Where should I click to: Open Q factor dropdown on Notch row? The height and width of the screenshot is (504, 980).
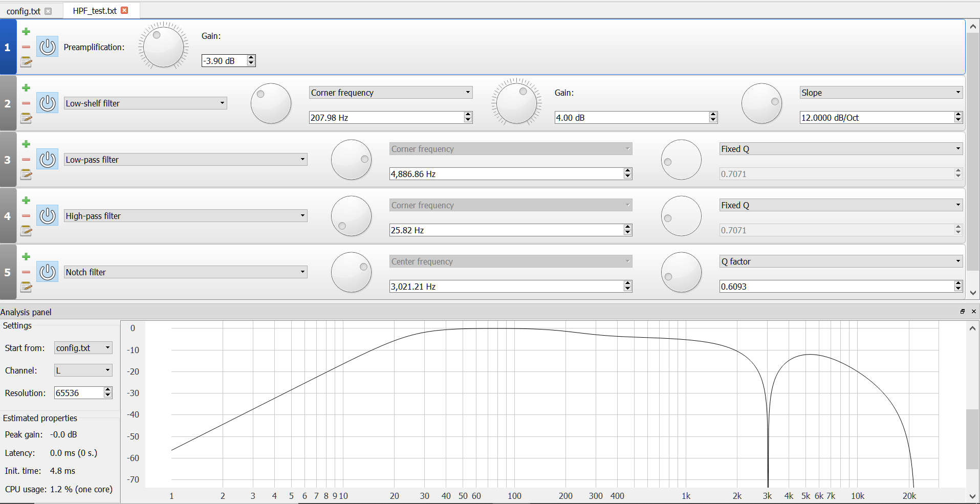tap(841, 261)
